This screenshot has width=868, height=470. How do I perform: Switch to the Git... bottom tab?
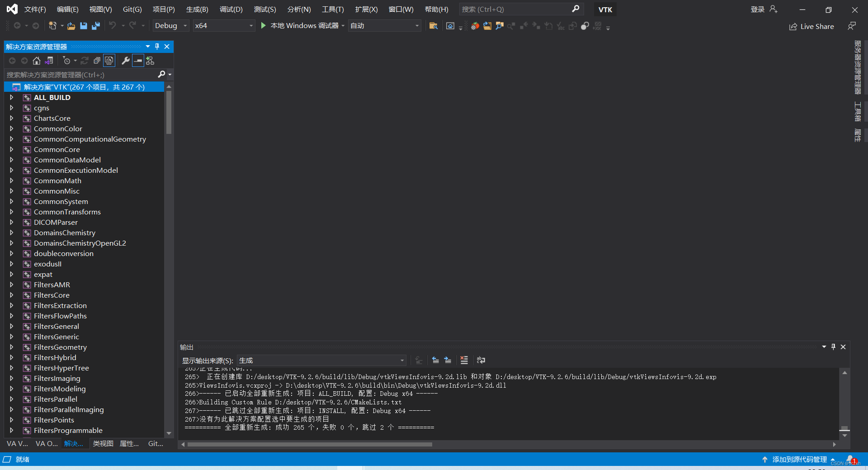coord(156,444)
